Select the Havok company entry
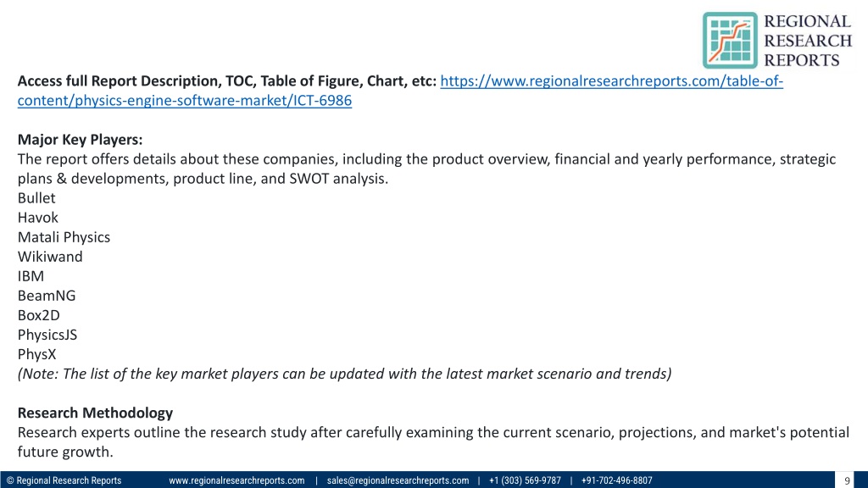 37,218
